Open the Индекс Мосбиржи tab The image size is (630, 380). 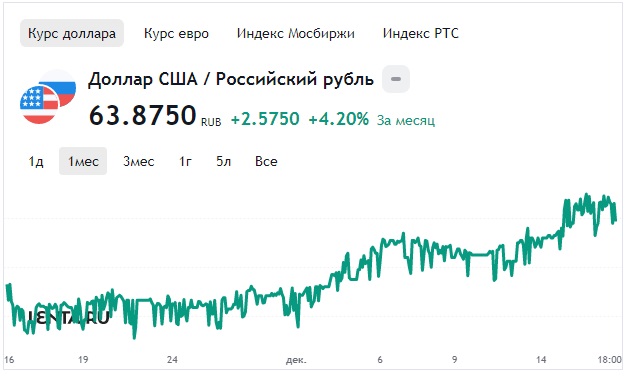coord(296,33)
